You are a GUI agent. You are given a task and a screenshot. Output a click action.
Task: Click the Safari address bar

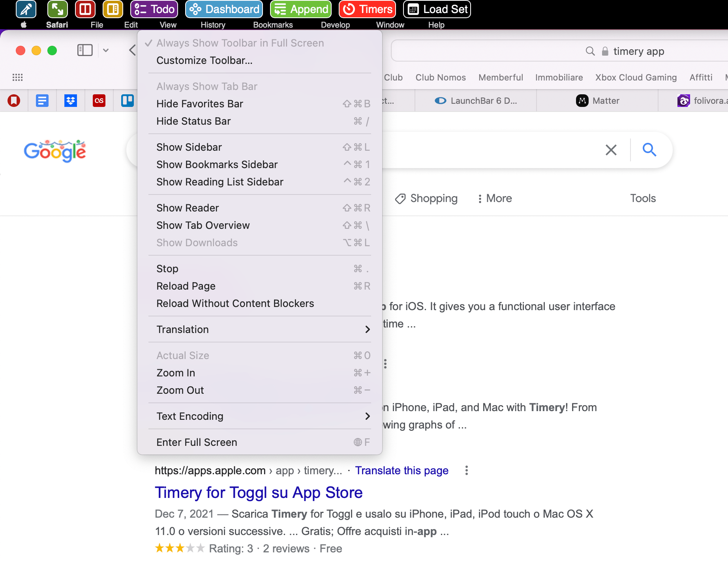(559, 51)
